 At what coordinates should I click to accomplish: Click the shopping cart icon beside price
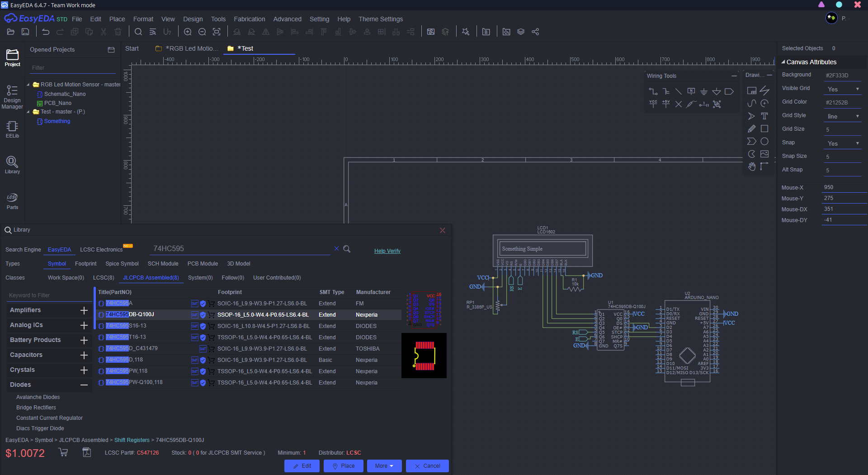(x=63, y=452)
